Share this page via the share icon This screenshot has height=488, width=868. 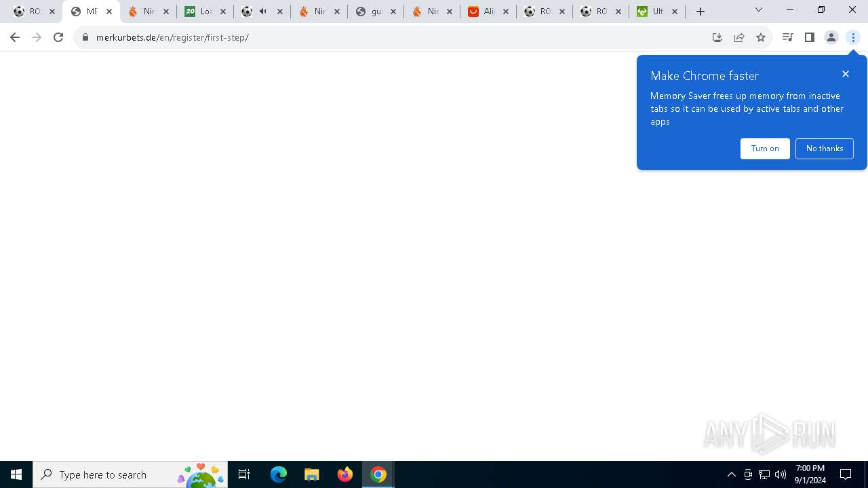click(x=739, y=37)
